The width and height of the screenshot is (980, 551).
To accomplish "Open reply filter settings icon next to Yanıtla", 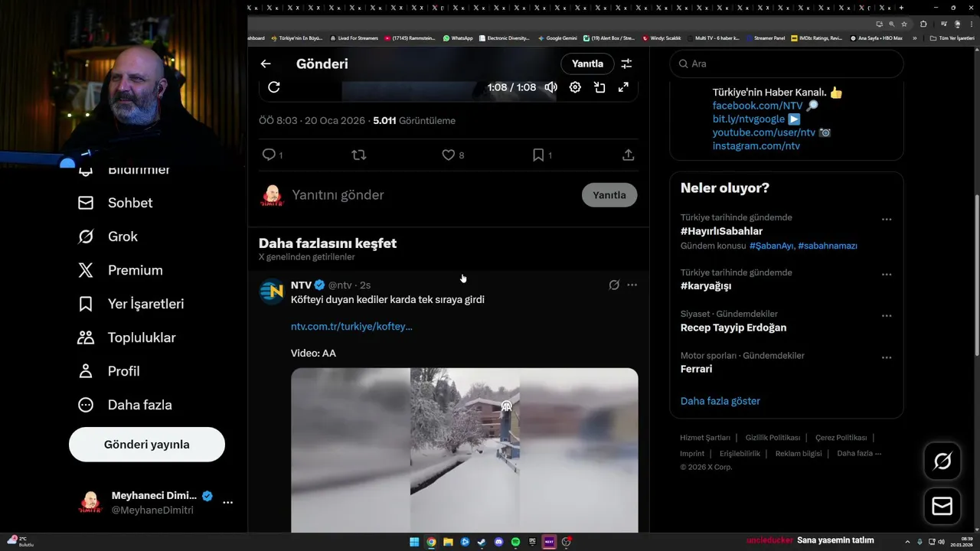I will (626, 64).
